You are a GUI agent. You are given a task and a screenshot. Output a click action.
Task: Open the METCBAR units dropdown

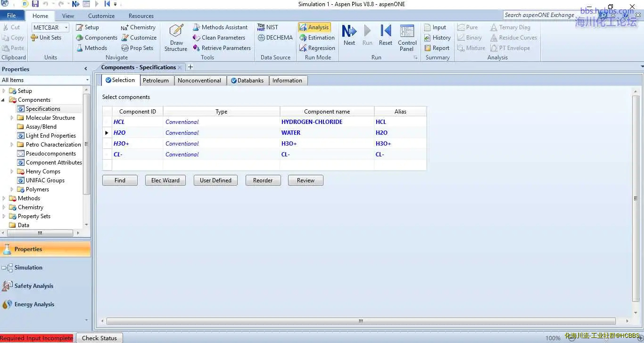pos(66,28)
